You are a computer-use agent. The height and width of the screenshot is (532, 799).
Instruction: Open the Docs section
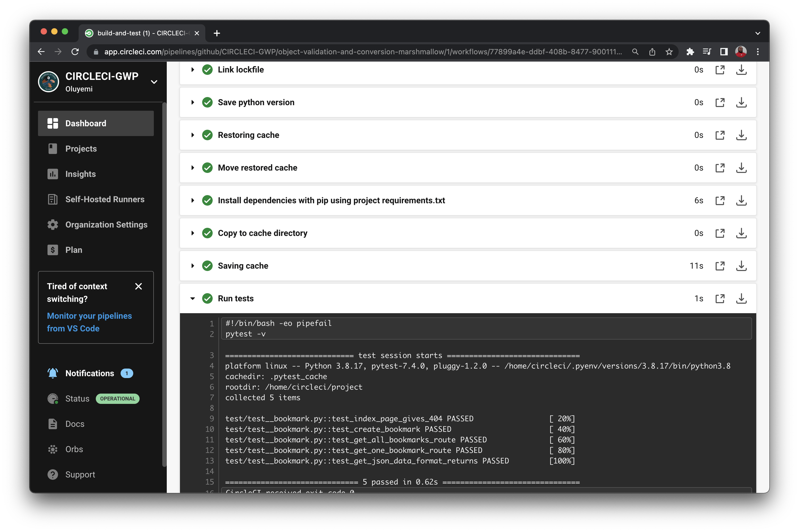pyautogui.click(x=75, y=424)
